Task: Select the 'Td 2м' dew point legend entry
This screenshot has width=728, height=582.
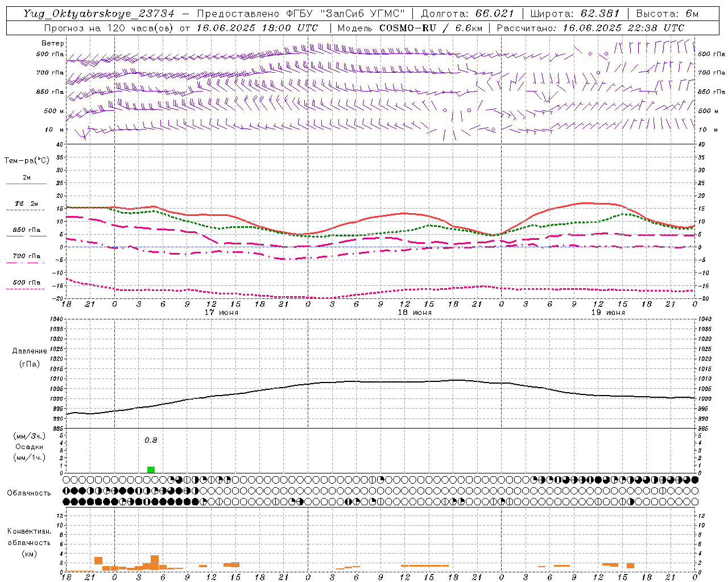Action: 26,203
